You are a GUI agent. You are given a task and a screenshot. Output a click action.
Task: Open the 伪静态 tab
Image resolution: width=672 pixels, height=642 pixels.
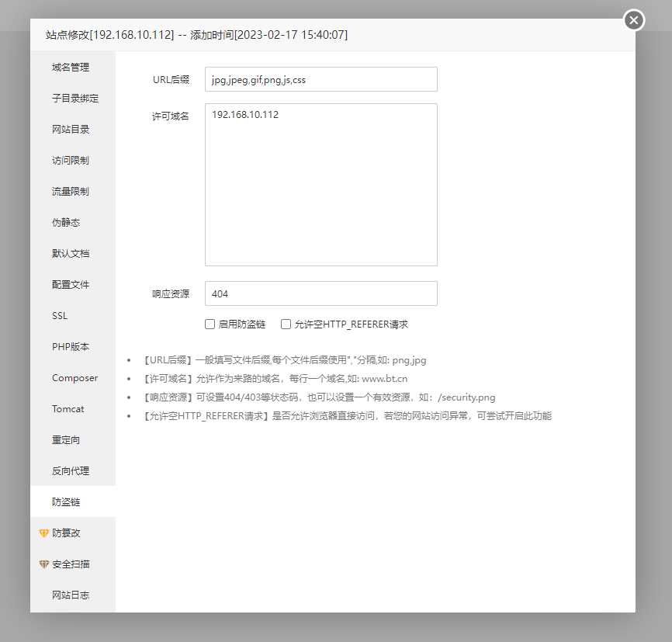pyautogui.click(x=66, y=223)
